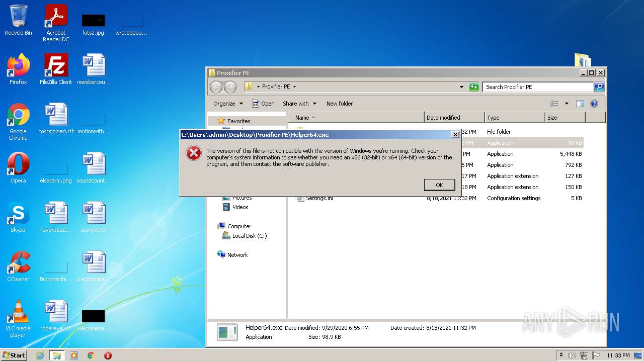Click OK in the error dialog
Image resolution: width=644 pixels, height=362 pixels.
(439, 185)
